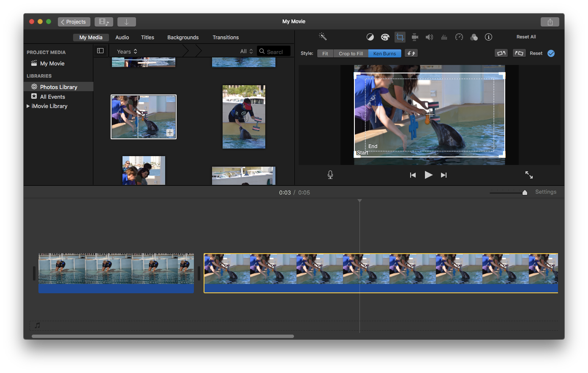Click the Reset All button
Viewport: 588px width, 373px height.
pyautogui.click(x=526, y=37)
